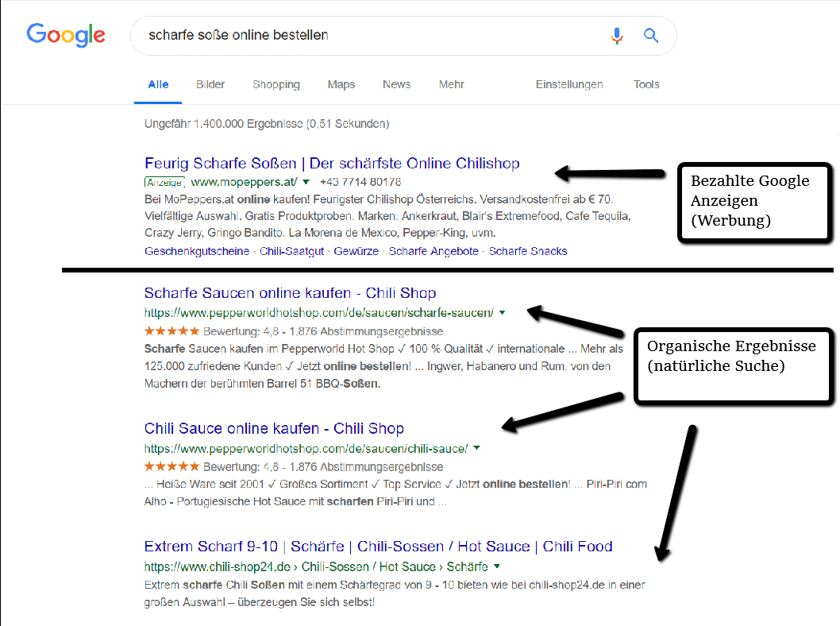Open the Scharfe Snacks sitelink

[x=528, y=251]
